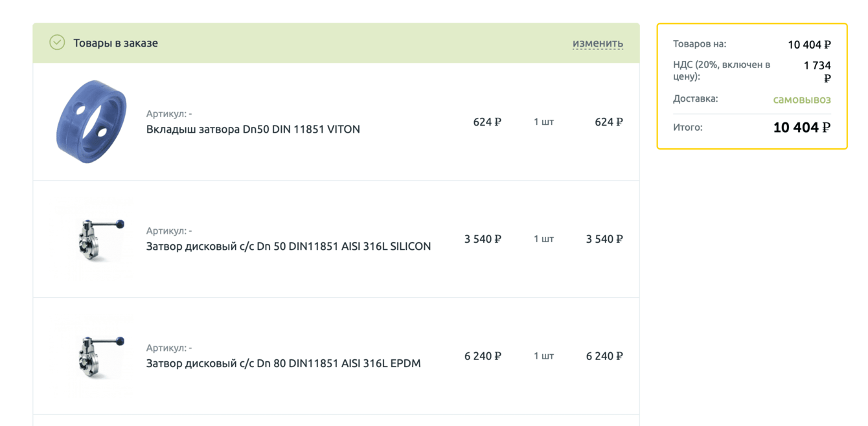
Task: Click the "самовывоз" delivery text
Action: click(801, 100)
